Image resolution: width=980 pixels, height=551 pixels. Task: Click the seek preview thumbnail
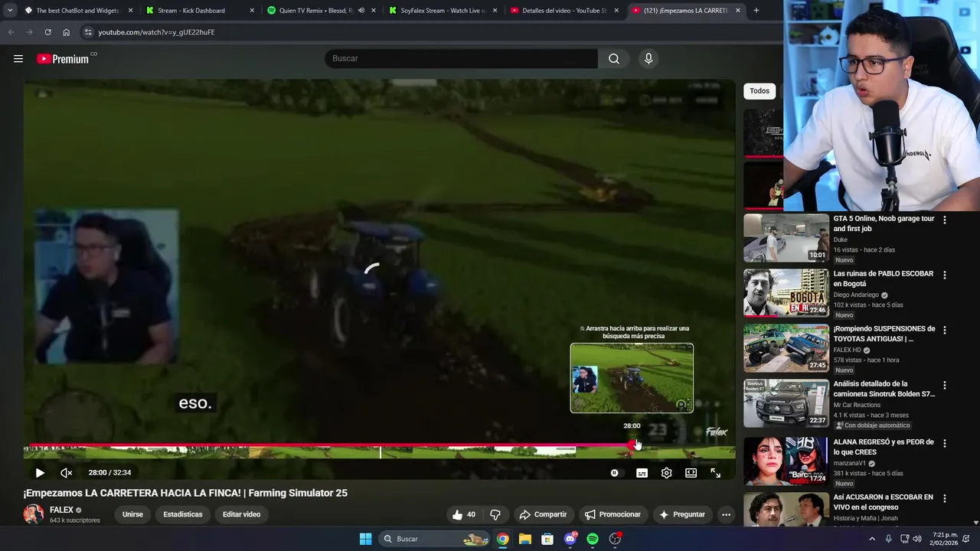tap(632, 378)
